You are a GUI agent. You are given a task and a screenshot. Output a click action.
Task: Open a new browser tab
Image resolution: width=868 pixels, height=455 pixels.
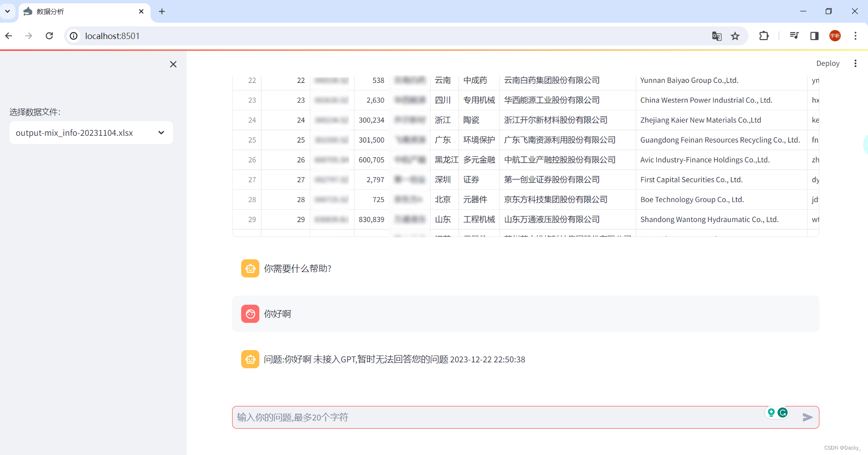[162, 11]
